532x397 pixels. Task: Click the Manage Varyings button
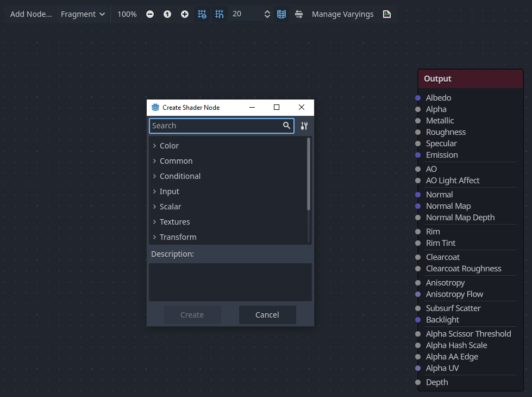pos(342,14)
